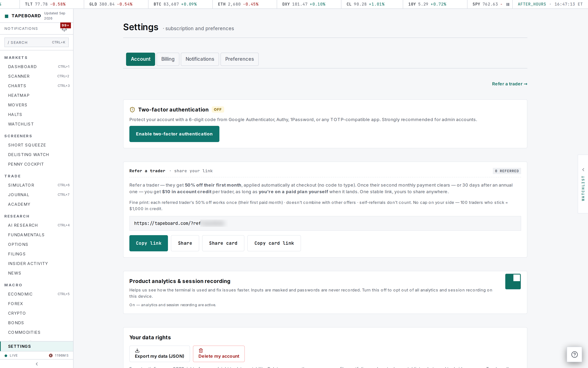
Task: Open the Heatmap page
Action: 37,95
